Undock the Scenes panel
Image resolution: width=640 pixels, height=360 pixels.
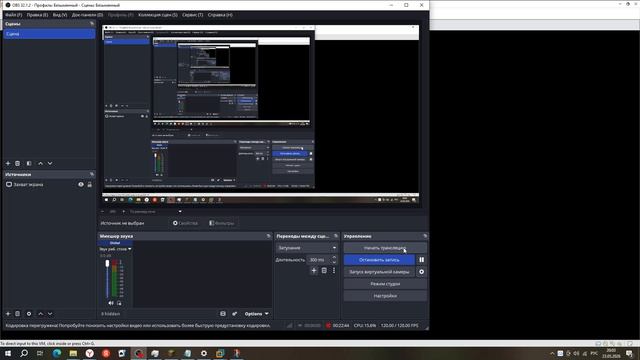pos(91,24)
